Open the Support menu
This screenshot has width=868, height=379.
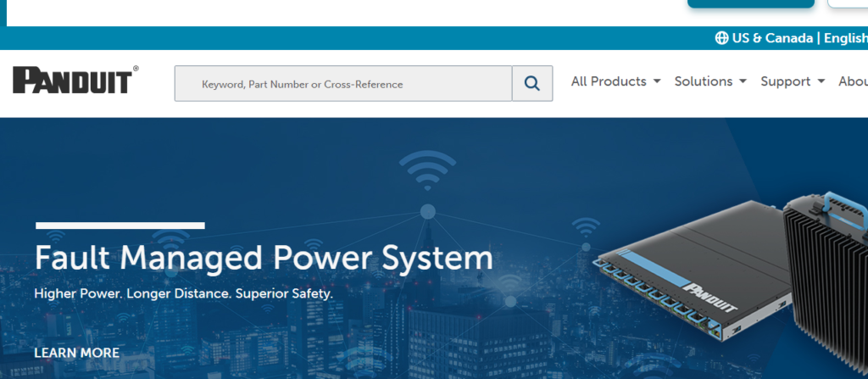coord(793,81)
